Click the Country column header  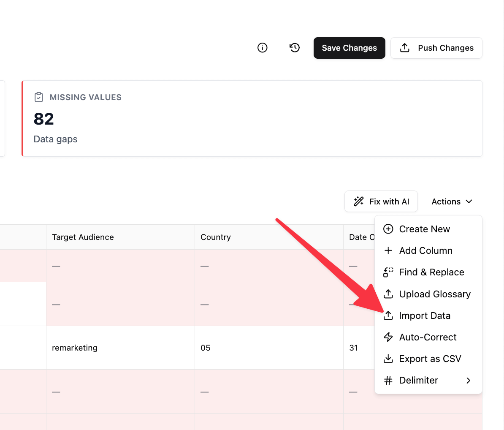click(x=216, y=237)
